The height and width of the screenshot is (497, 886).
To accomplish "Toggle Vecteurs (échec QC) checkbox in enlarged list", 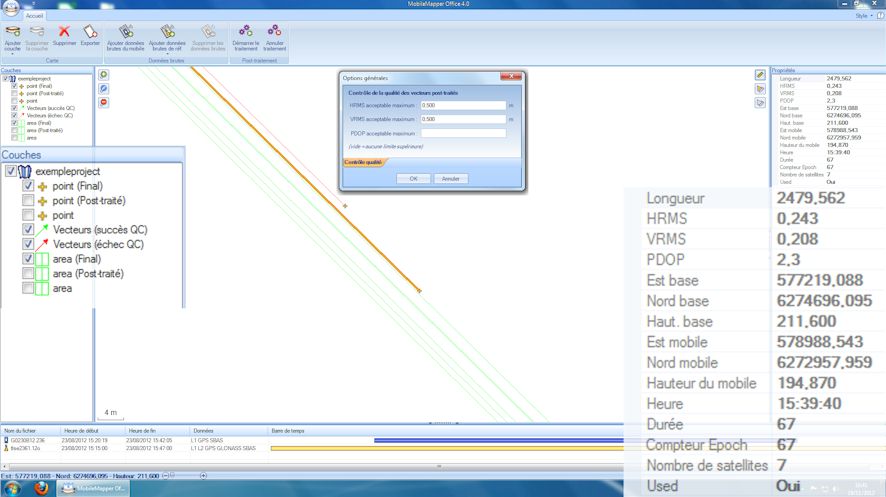I will coord(28,244).
